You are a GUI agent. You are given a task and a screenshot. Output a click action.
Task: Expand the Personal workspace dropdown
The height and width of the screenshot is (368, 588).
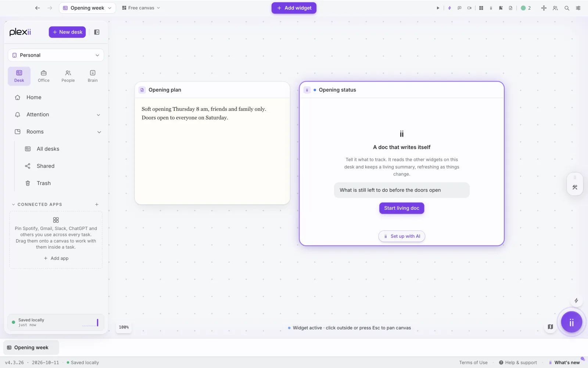[56, 55]
